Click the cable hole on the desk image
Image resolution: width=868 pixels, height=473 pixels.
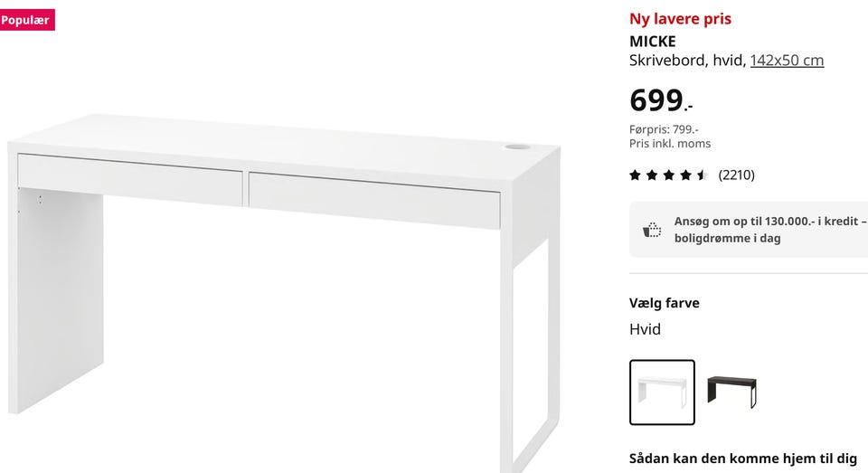[x=516, y=147]
